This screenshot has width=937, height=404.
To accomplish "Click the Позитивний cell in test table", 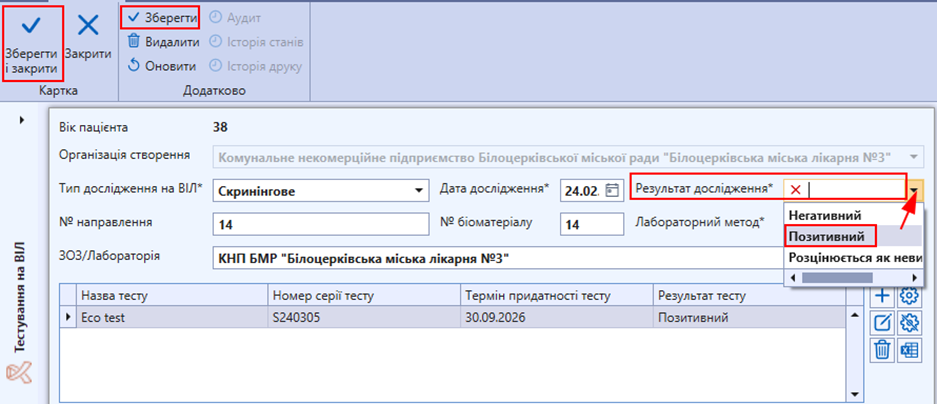I will pos(750,318).
